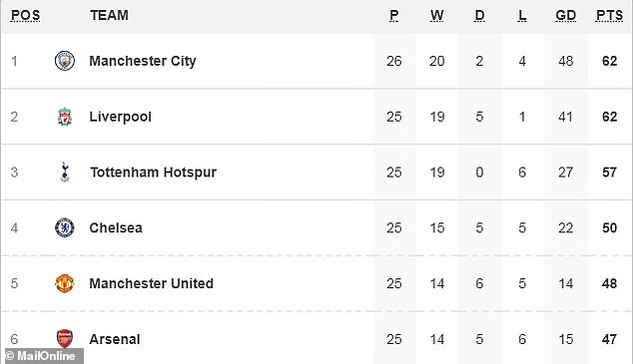Select the Manchester United team name
The image size is (633, 364).
(x=152, y=283)
